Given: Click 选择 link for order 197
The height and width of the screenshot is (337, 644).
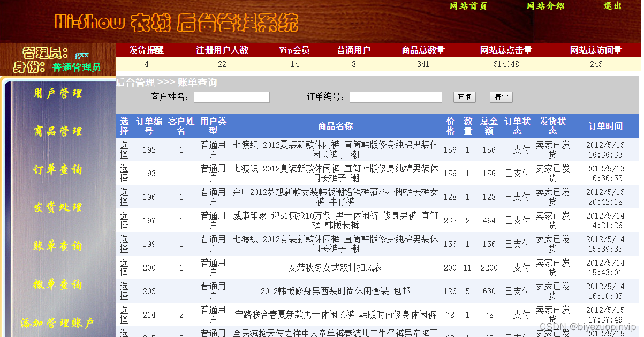Looking at the screenshot, I should coord(124,220).
